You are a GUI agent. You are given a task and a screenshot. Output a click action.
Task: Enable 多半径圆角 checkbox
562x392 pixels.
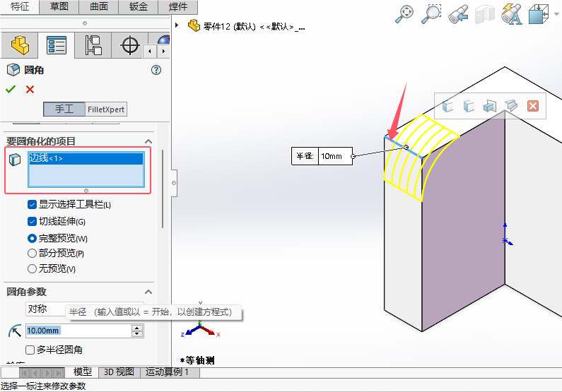click(30, 350)
